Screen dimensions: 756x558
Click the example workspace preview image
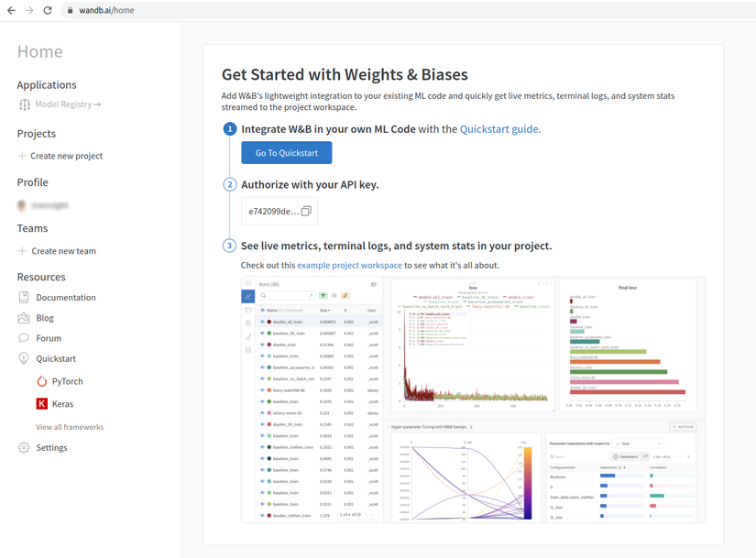(473, 399)
